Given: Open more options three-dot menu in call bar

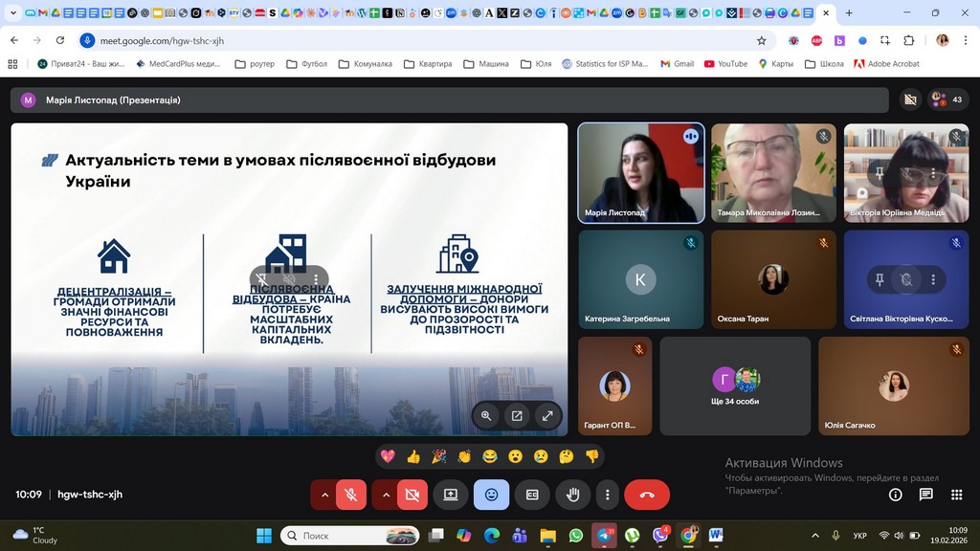Looking at the screenshot, I should [x=608, y=495].
